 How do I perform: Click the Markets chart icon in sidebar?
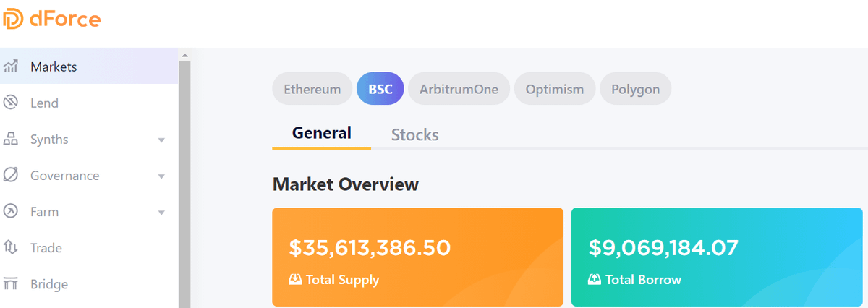pos(11,67)
